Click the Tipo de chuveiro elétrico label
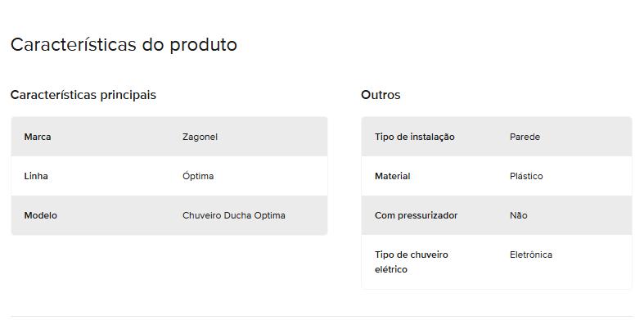Screen dimensions: 644x320 click(x=411, y=262)
